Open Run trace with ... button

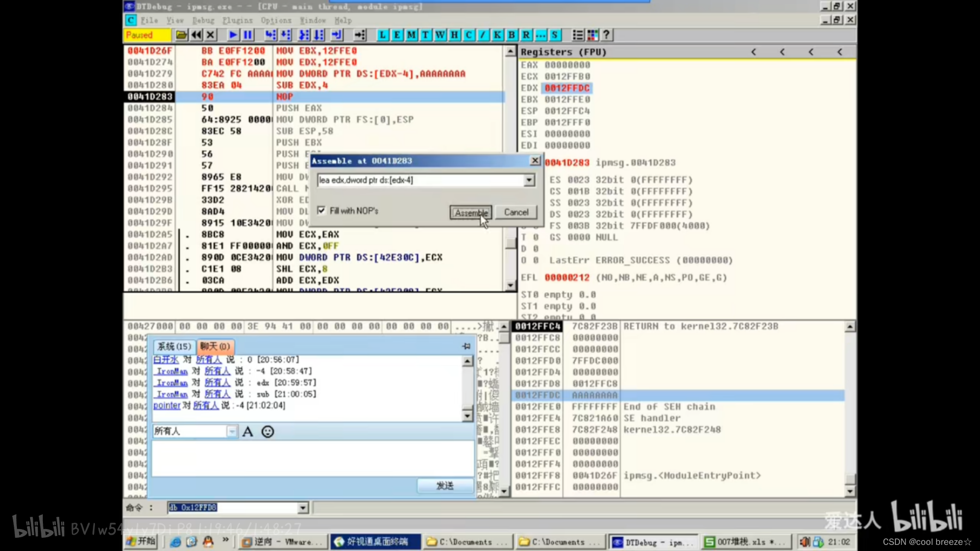coord(541,35)
